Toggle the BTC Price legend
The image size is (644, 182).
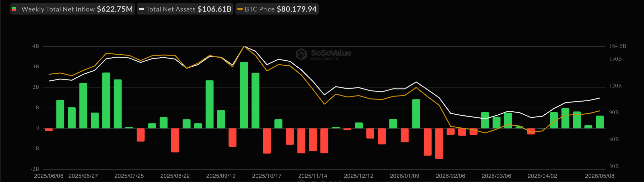[277, 9]
